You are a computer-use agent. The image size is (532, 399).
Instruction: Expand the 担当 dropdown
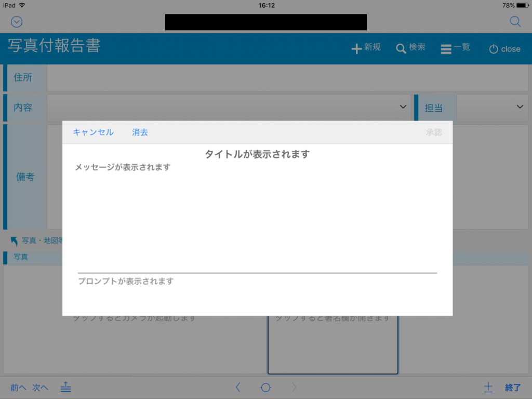click(x=520, y=107)
